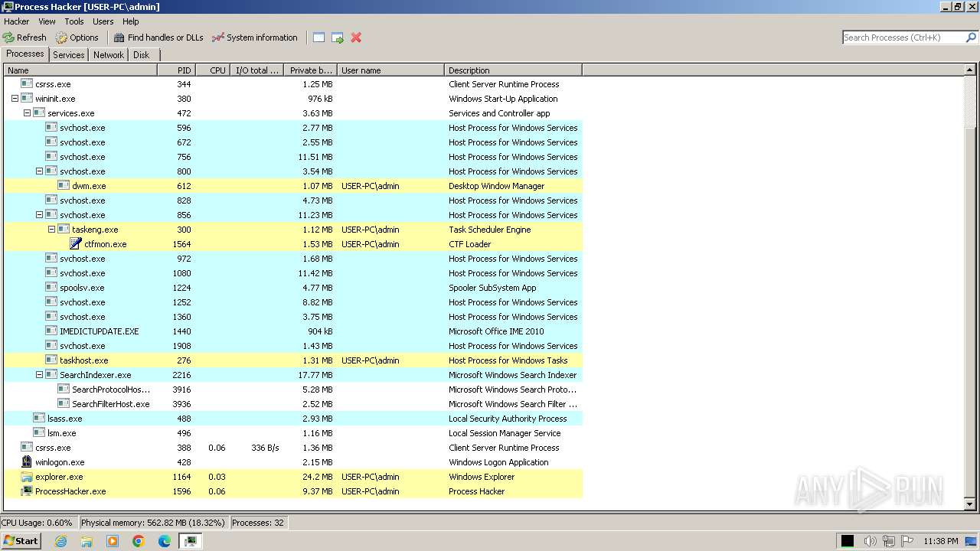The height and width of the screenshot is (551, 980).
Task: Select the SearchFilterHost.exe row
Action: coord(293,404)
